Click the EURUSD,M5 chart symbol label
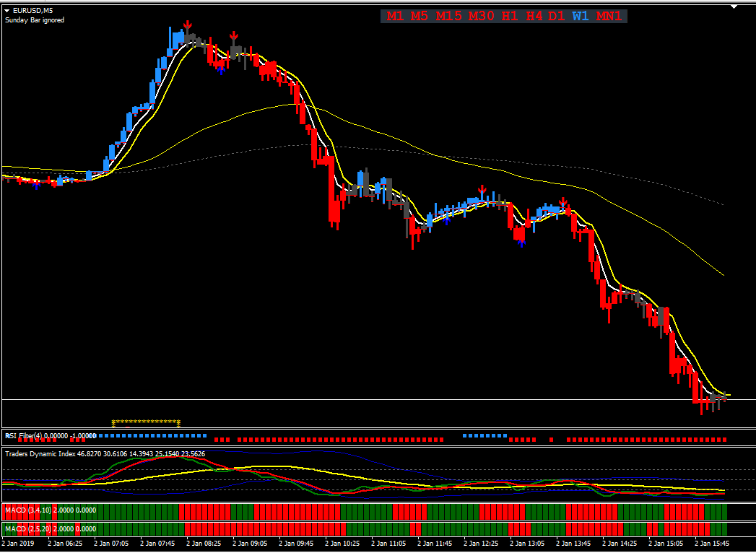 [32, 10]
